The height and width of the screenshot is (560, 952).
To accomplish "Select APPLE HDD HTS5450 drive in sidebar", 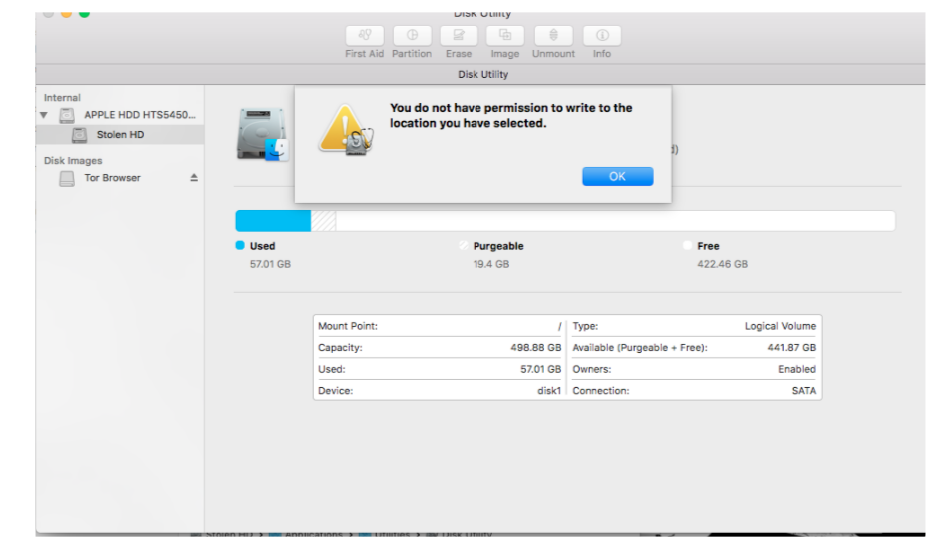I will click(x=139, y=115).
